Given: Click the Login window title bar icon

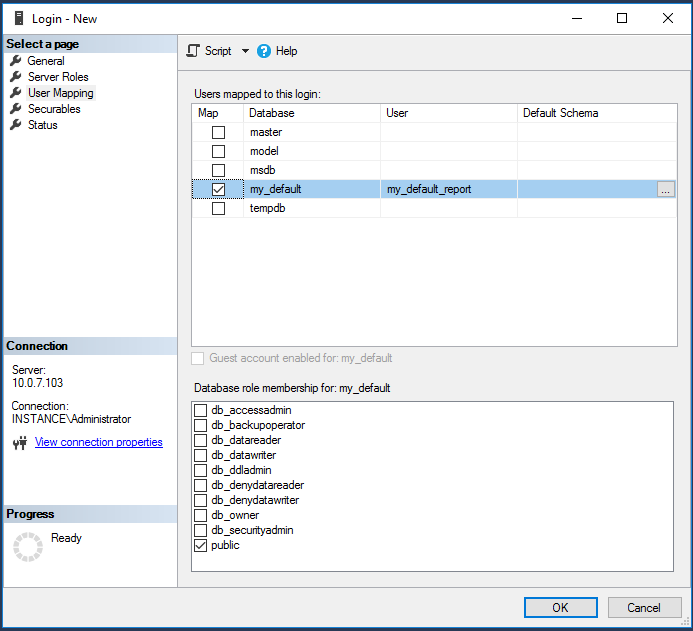Looking at the screenshot, I should point(18,18).
